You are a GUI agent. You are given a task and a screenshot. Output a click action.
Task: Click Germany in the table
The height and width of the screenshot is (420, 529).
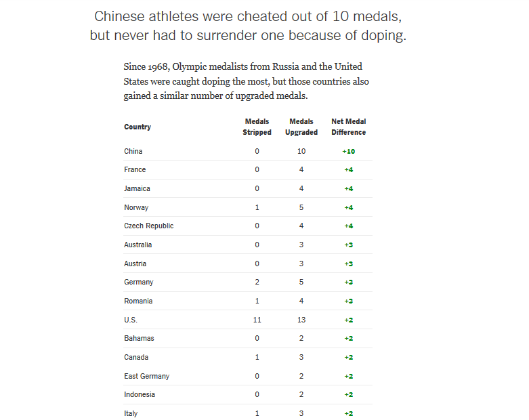[x=139, y=282]
